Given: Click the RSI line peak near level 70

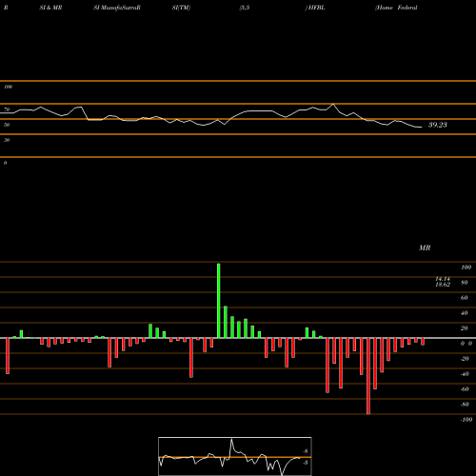Looking at the screenshot, I should [333, 104].
